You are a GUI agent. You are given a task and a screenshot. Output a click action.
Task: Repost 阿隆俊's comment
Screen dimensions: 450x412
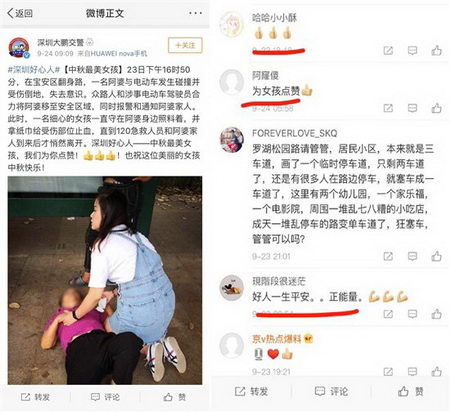pyautogui.click(x=388, y=108)
